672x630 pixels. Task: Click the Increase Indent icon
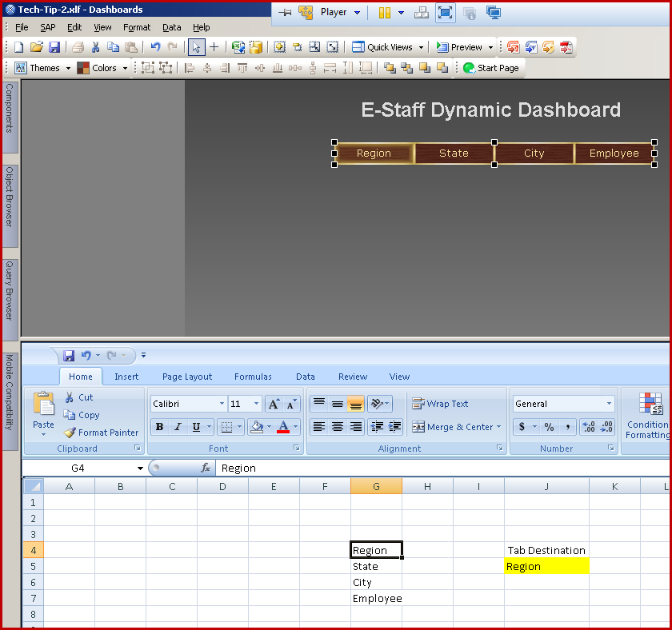coord(394,427)
